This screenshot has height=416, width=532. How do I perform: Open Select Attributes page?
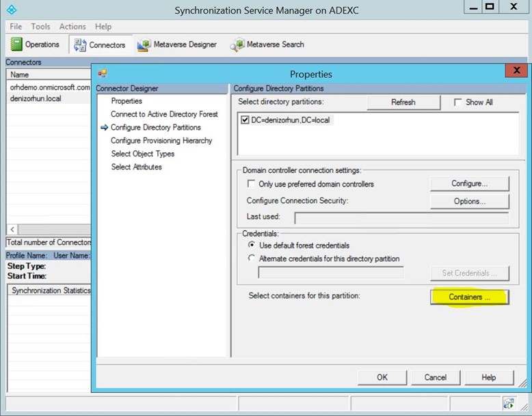(x=136, y=167)
